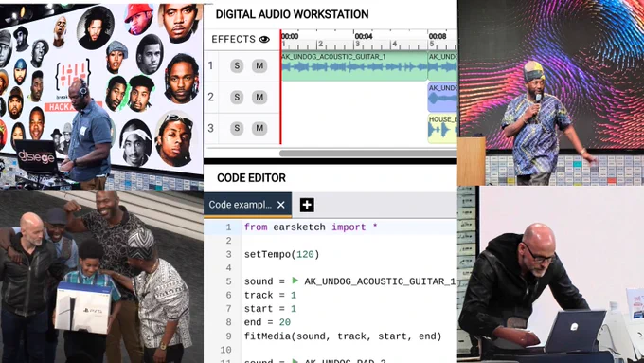Click the setTempo(120) code line
Image resolution: width=644 pixels, height=363 pixels.
(x=282, y=254)
